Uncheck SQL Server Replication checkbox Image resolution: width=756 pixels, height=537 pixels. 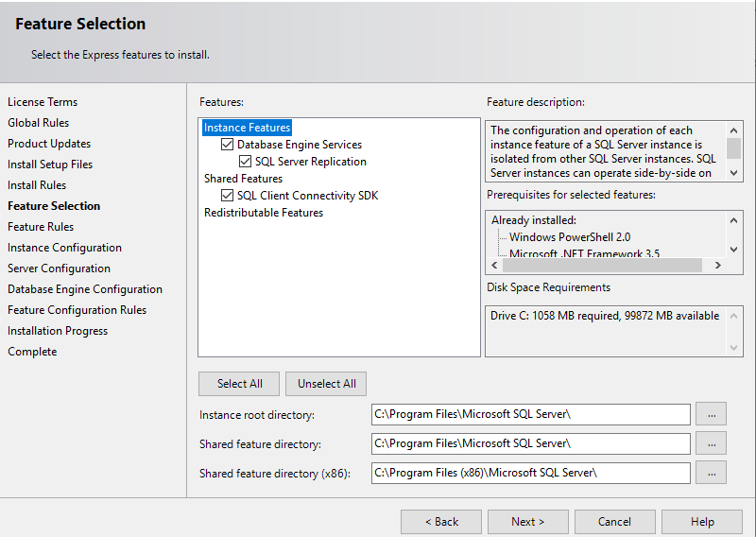point(245,161)
